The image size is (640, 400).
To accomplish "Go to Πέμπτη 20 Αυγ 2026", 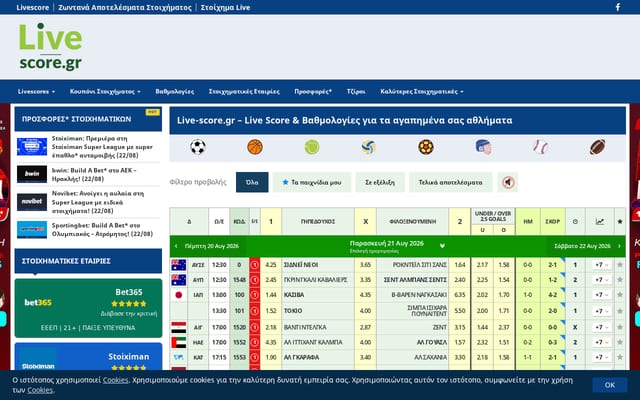I will click(x=211, y=246).
